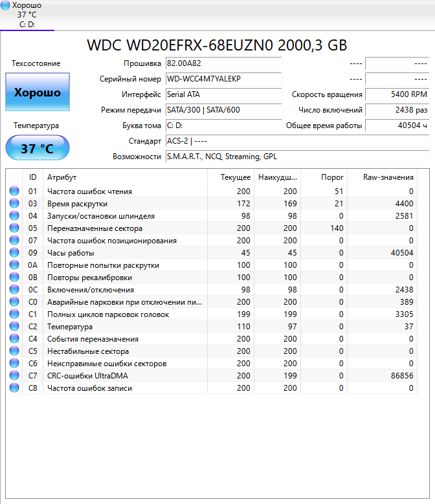The width and height of the screenshot is (435, 504).
Task: Click the status icon for Включения/отключения
Action: coord(14,289)
